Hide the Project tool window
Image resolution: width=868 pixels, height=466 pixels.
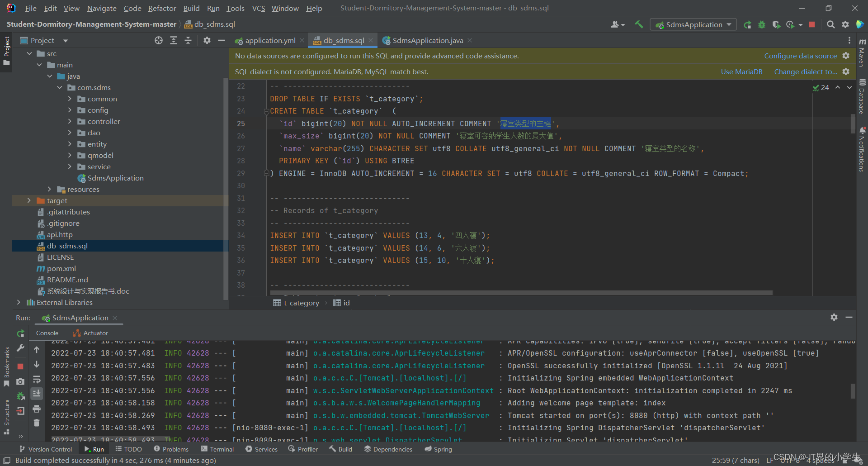click(222, 40)
